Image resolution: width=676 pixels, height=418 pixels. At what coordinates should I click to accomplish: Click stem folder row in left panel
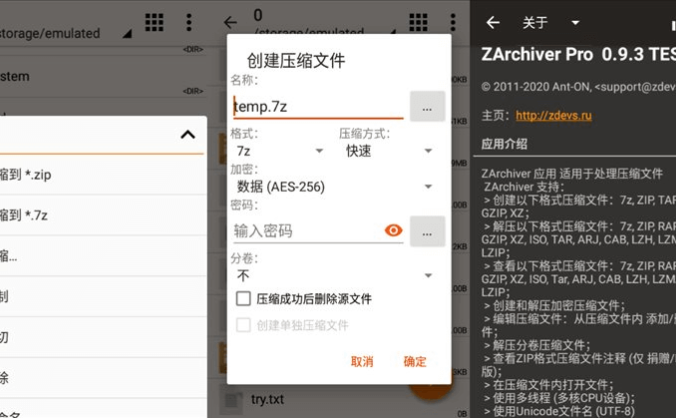tap(102, 76)
